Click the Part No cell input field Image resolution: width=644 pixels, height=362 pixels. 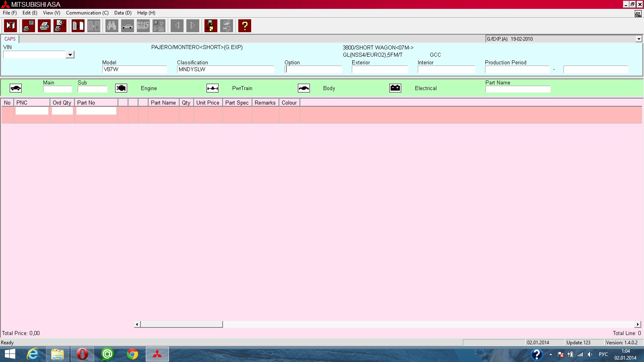point(96,111)
